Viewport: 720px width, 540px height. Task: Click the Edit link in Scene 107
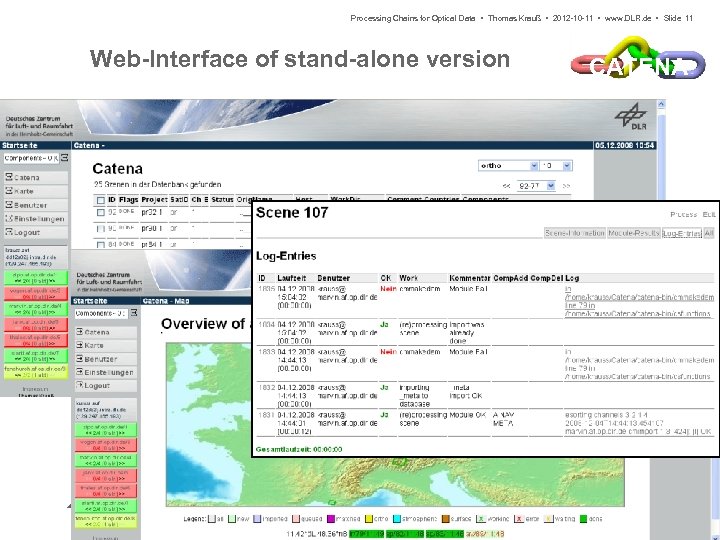click(709, 214)
